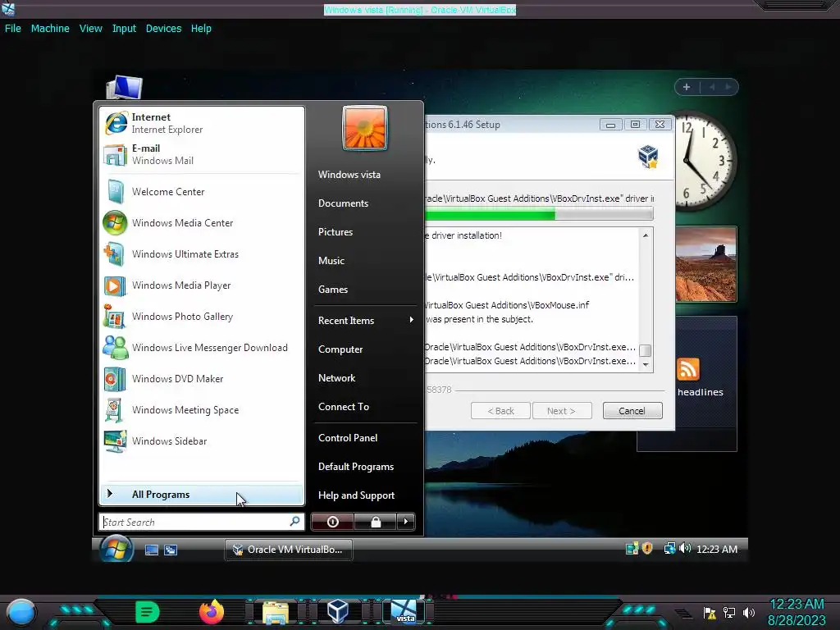This screenshot has width=840, height=630.
Task: Open file explorer on host taskbar
Action: (x=276, y=612)
